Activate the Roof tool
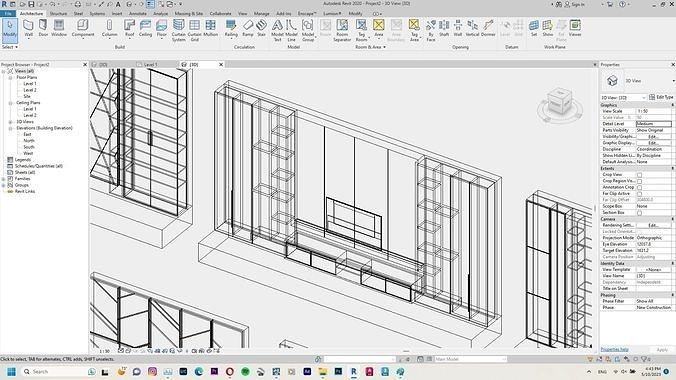Image resolution: width=676 pixels, height=380 pixels. coord(129,28)
